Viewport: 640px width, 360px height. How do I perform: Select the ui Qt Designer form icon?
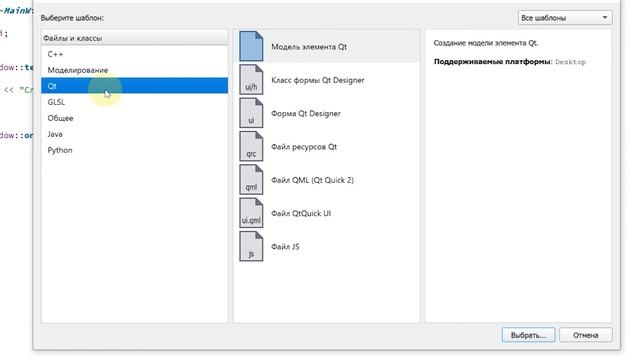(x=251, y=113)
